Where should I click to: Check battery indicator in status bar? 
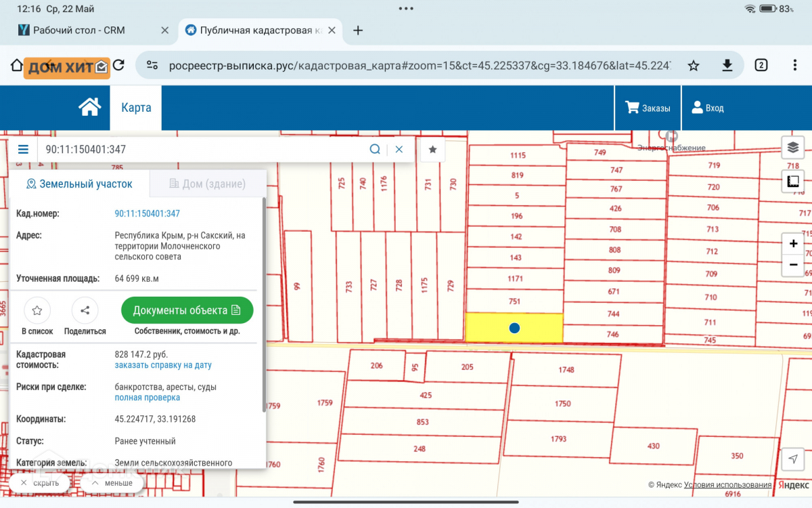[x=768, y=9]
